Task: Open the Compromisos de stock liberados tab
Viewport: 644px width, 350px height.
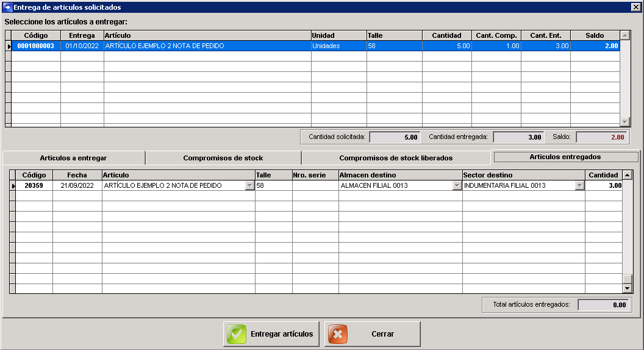Action: pyautogui.click(x=396, y=158)
